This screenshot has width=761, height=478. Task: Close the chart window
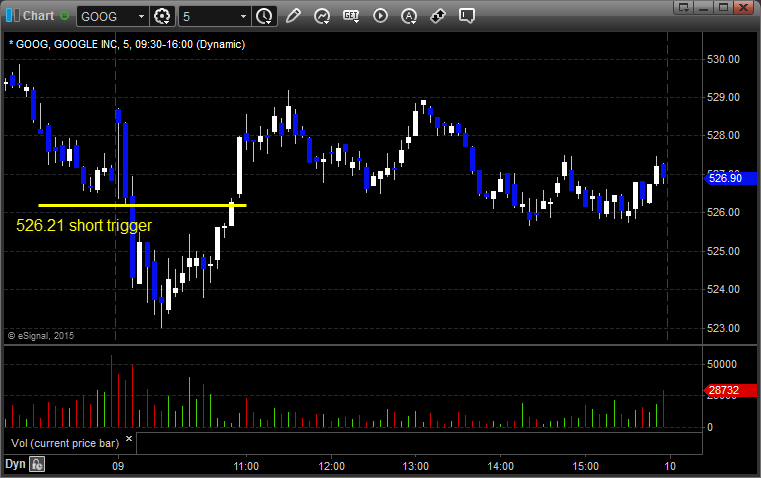[744, 7]
